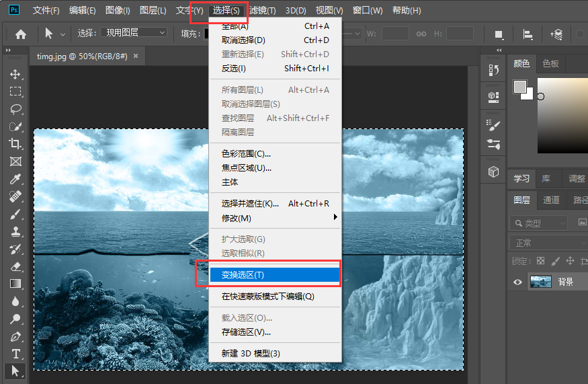This screenshot has height=384, width=588.
Task: Collapse right panels with double arrows
Action: pyautogui.click(x=499, y=50)
